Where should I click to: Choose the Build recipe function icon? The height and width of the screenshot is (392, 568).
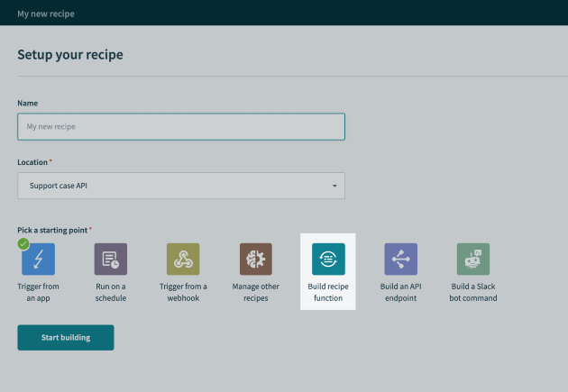(328, 260)
